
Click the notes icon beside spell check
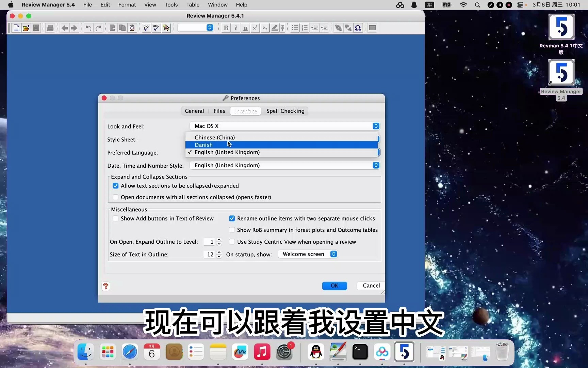[x=166, y=28]
